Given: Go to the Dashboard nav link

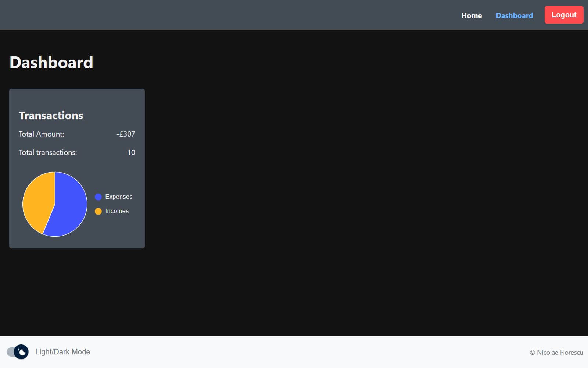Looking at the screenshot, I should click(514, 15).
